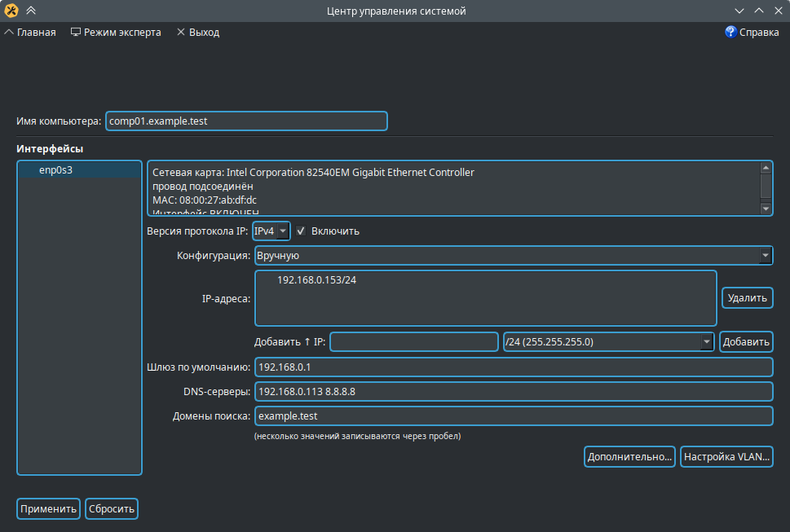Image resolution: width=790 pixels, height=532 pixels.
Task: Open Главная home menu item
Action: (x=30, y=32)
